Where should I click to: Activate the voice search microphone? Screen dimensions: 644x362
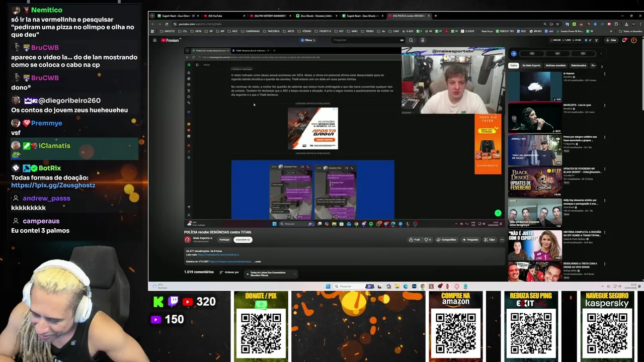tap(423, 40)
